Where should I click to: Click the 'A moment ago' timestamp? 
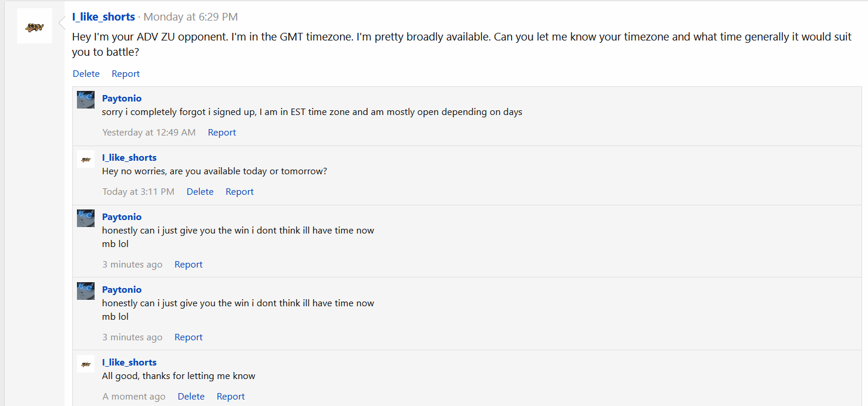point(134,397)
